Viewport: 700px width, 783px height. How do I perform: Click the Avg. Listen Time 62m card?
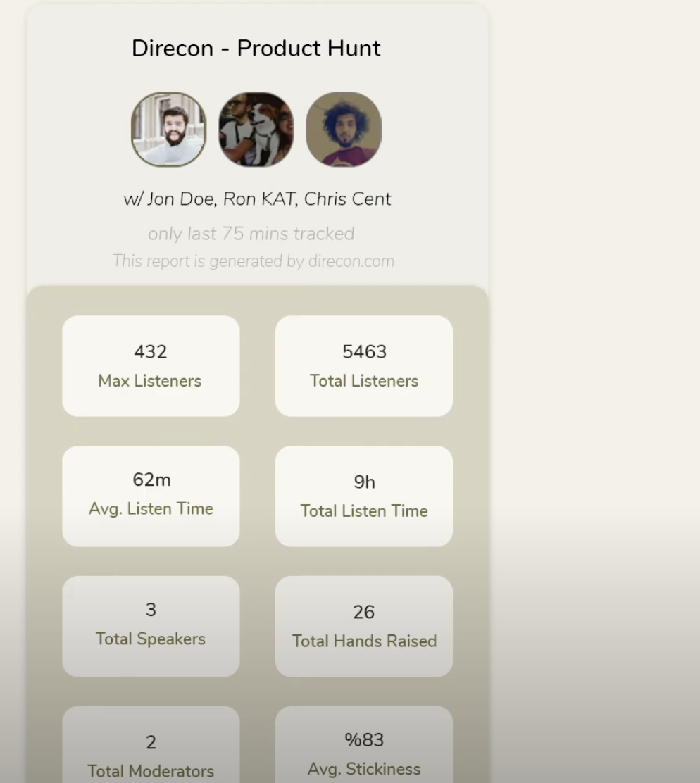tap(151, 496)
